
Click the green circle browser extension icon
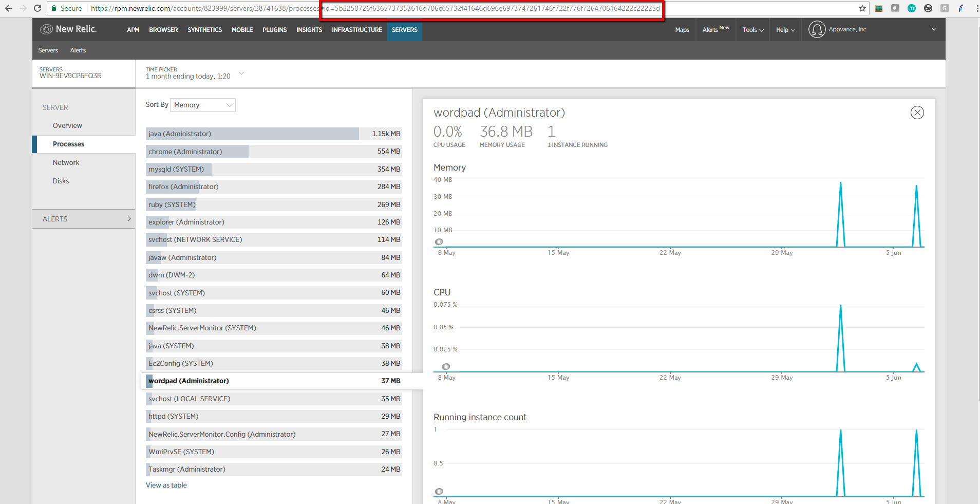912,8
